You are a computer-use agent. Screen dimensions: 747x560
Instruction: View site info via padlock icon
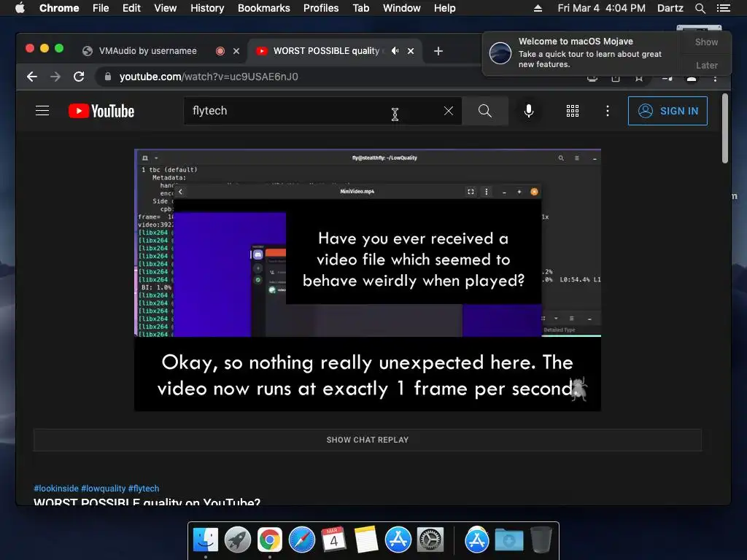tap(108, 77)
